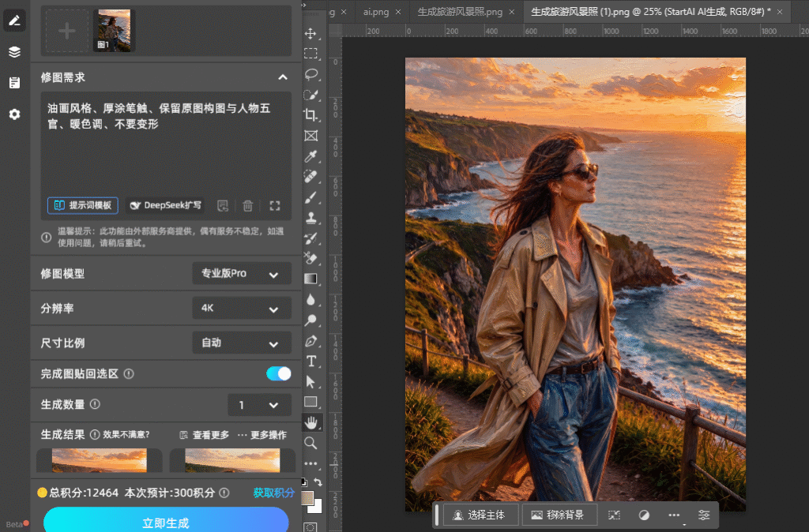Screen dimensions: 809x532
Task: Click the foreground color swatch
Action: 307,498
